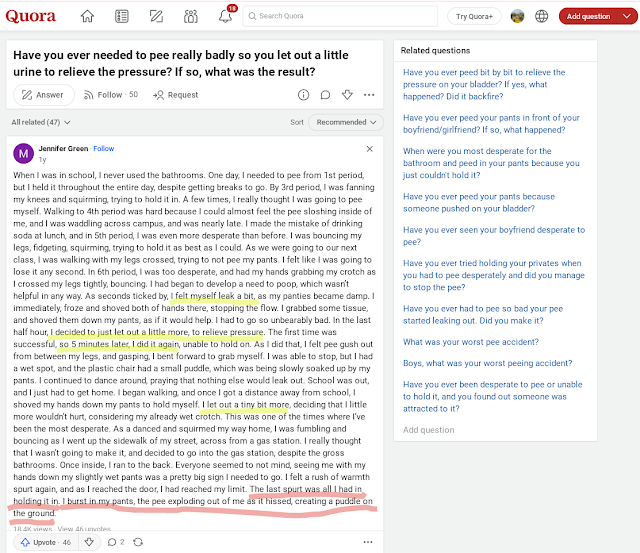Click the Add question button

(588, 16)
